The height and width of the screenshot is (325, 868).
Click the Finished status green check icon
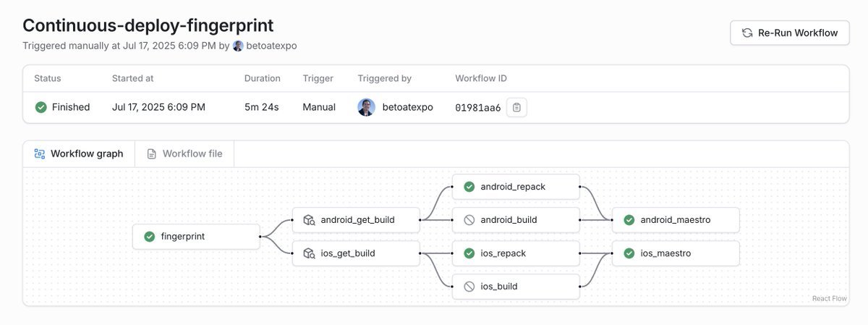point(41,107)
